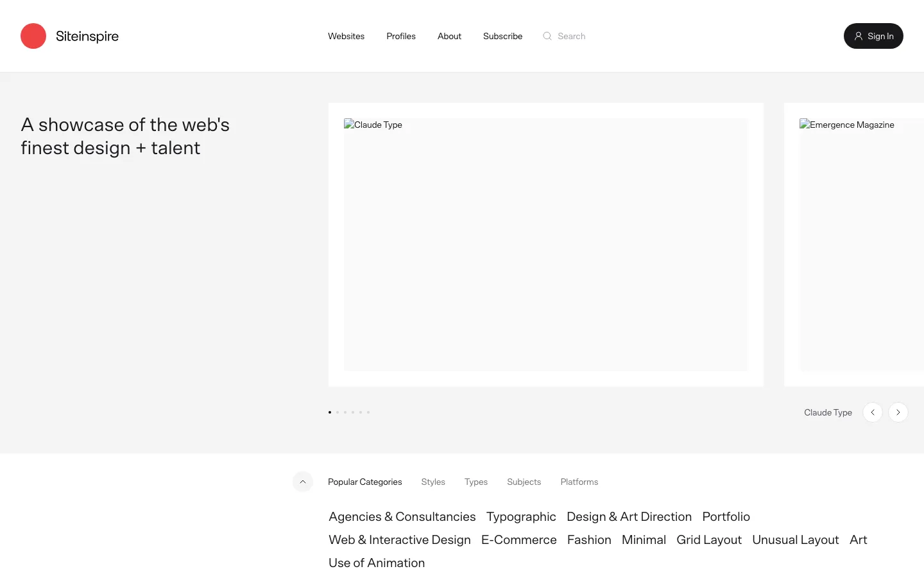Click the search magnifier icon

click(547, 36)
